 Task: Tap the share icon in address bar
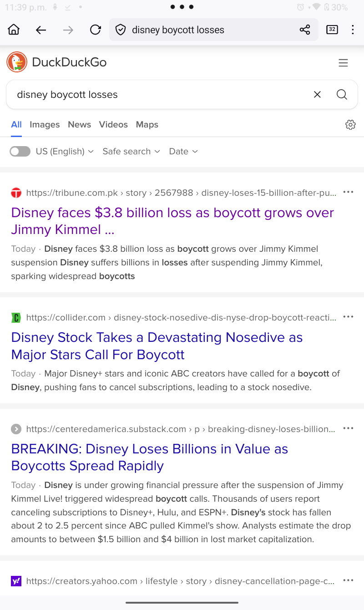pyautogui.click(x=304, y=30)
